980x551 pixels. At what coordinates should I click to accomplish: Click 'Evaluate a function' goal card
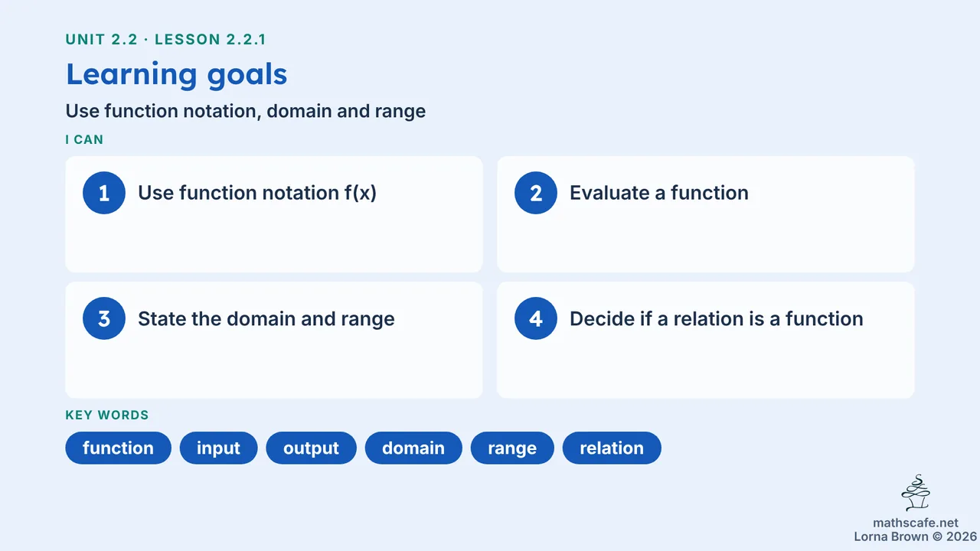(x=706, y=214)
